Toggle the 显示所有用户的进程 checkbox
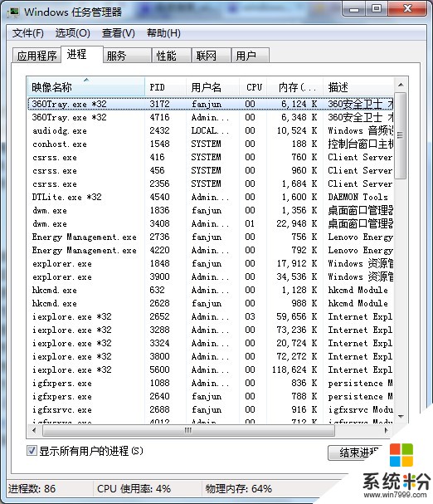This screenshot has width=433, height=504. (x=32, y=451)
